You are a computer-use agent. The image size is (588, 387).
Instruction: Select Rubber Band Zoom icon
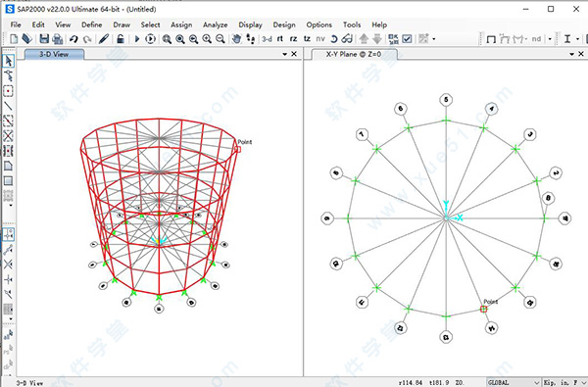pyautogui.click(x=167, y=38)
